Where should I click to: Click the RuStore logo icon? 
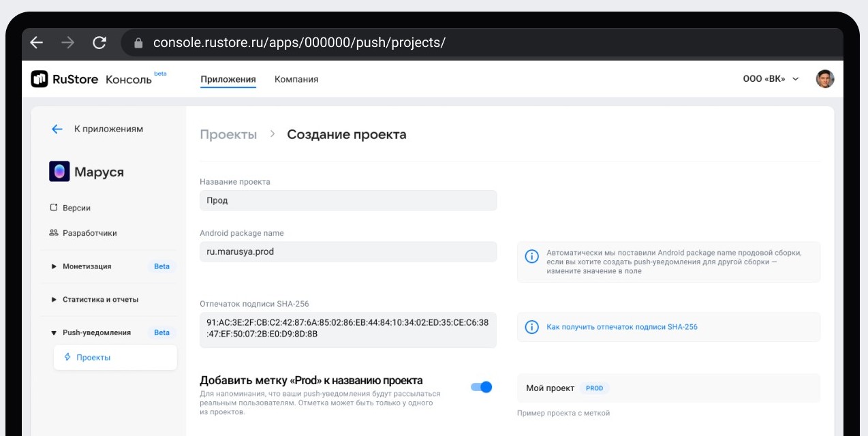pos(40,79)
